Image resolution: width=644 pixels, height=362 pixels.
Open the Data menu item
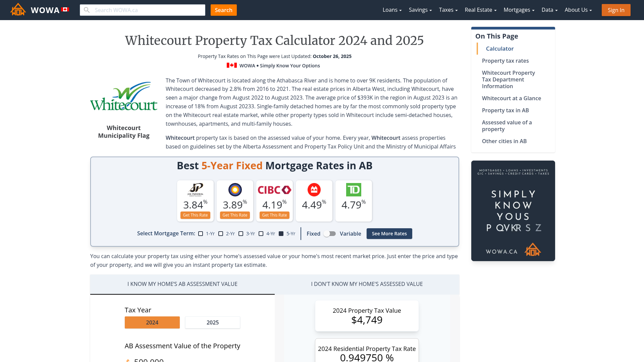tap(549, 10)
